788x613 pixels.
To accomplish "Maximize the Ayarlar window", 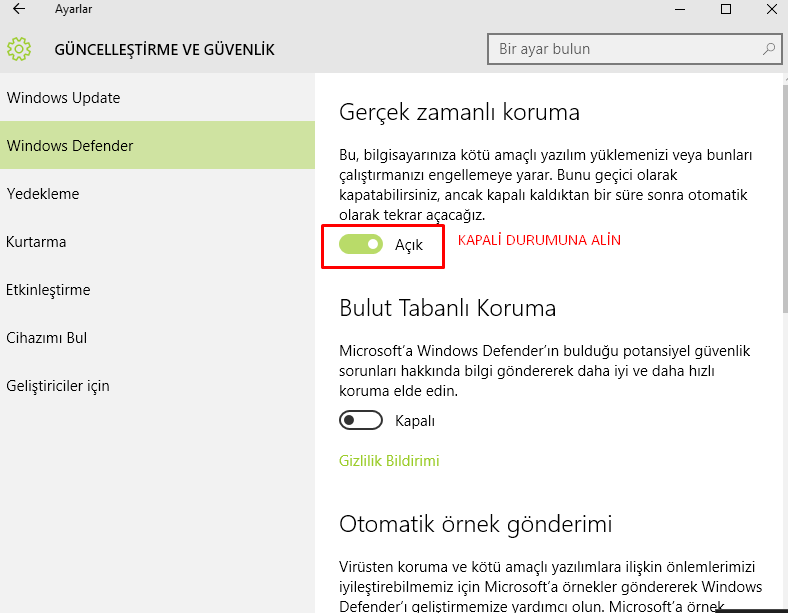I will pos(725,10).
